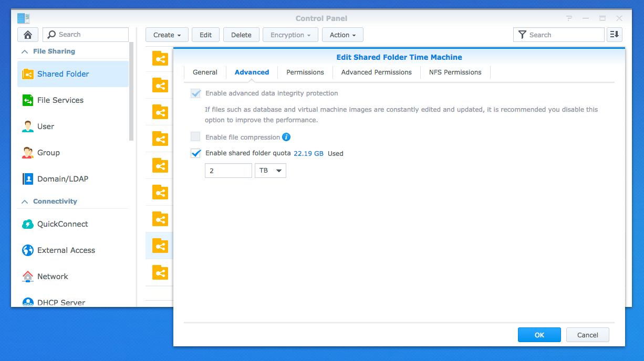Open DHCP Server in sidebar
The width and height of the screenshot is (644, 361).
pyautogui.click(x=73, y=302)
